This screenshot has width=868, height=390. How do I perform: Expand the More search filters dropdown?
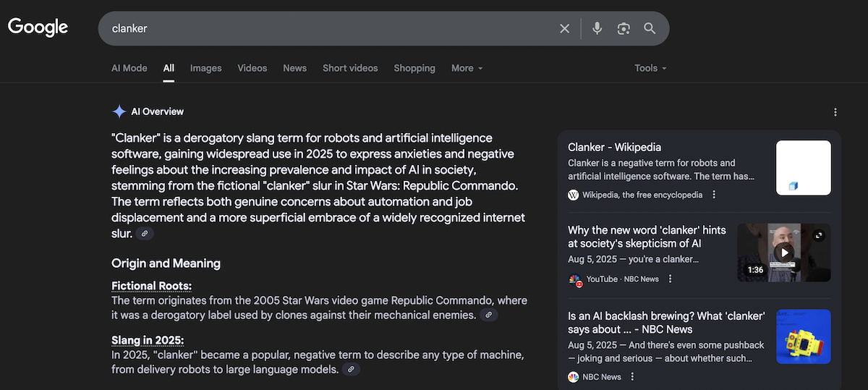467,68
